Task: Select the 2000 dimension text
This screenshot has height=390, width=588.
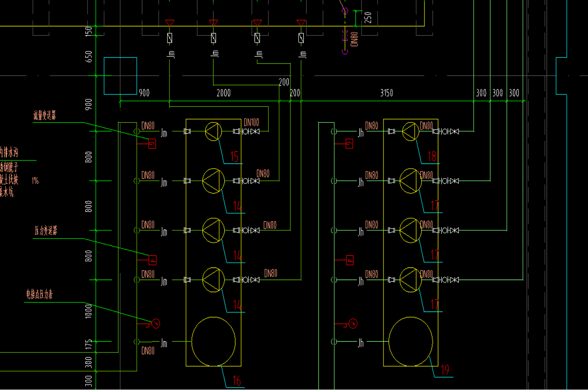Action: coord(223,93)
